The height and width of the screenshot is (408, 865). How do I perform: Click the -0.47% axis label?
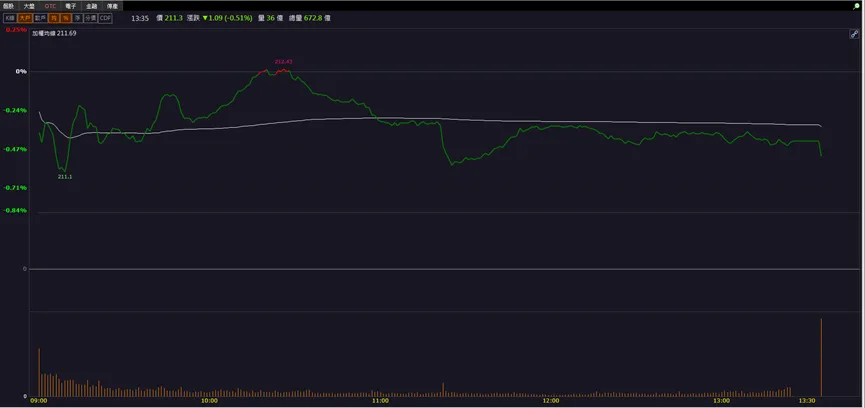click(x=15, y=149)
